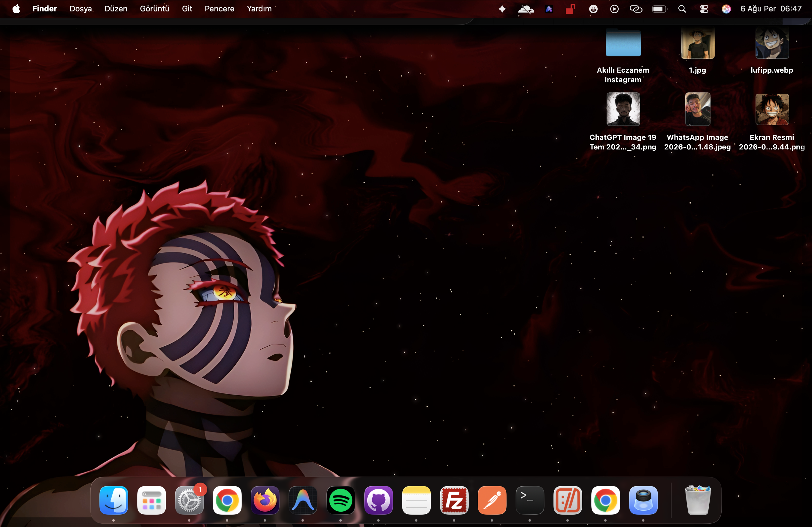Launch Terminal from the Dock
The height and width of the screenshot is (527, 812).
pos(530,500)
